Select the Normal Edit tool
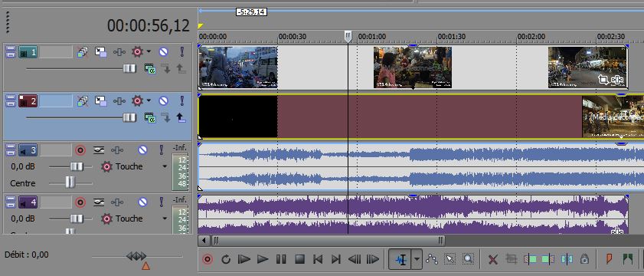The image size is (644, 276). click(x=400, y=259)
